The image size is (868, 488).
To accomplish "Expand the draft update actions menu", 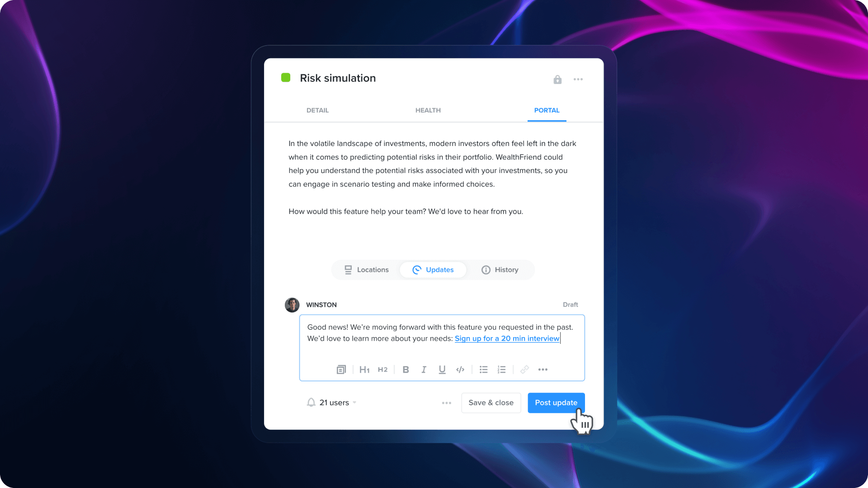I will (x=447, y=402).
